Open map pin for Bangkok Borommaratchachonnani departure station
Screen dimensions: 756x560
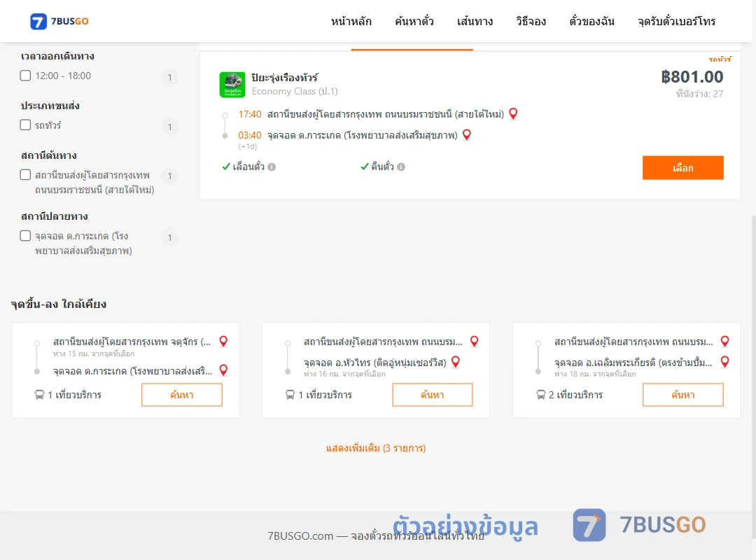click(x=514, y=114)
